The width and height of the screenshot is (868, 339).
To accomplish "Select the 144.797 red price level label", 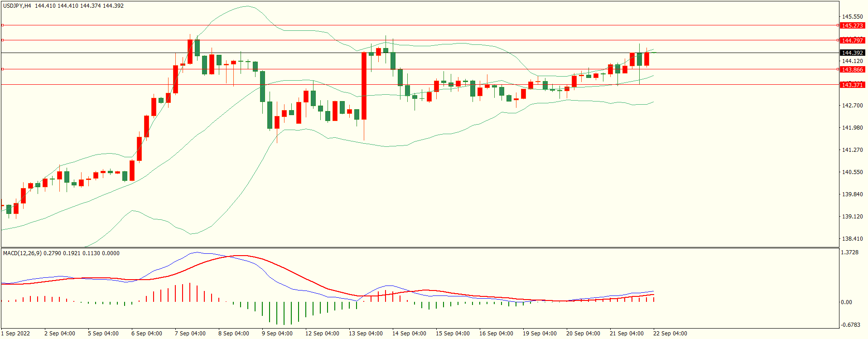I will (852, 41).
